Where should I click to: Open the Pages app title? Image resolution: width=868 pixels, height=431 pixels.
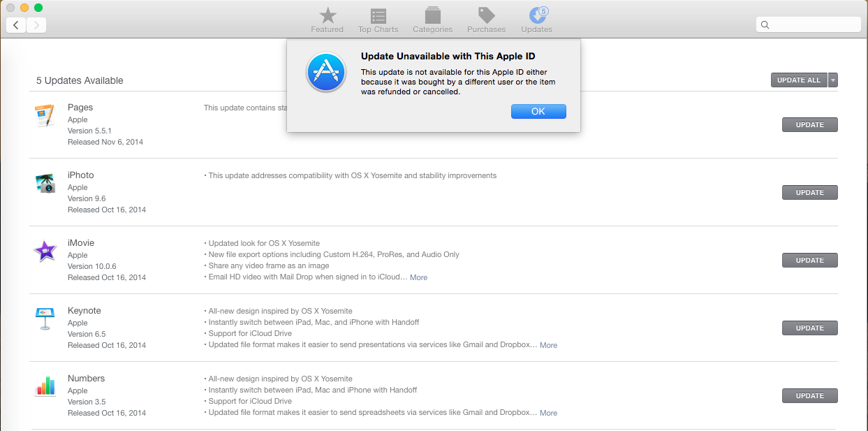(x=80, y=108)
